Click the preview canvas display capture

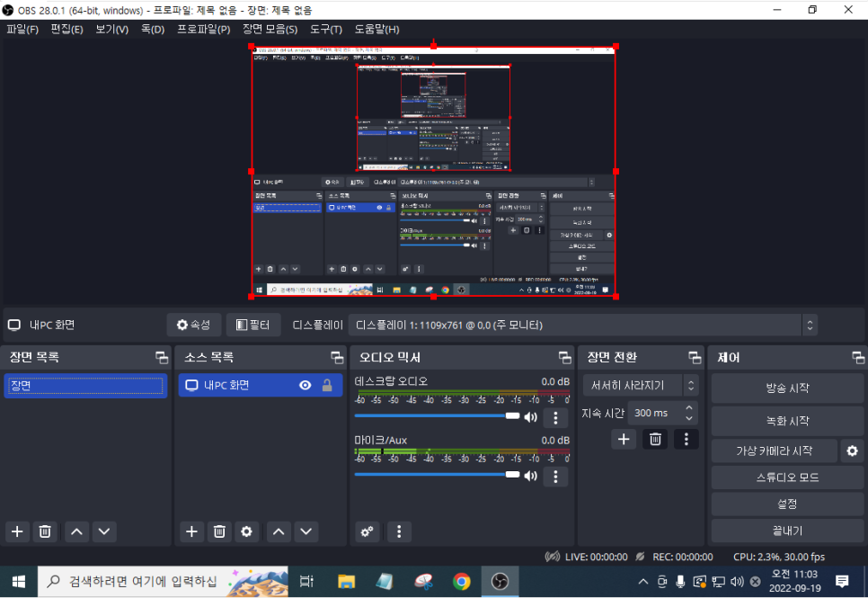click(433, 172)
